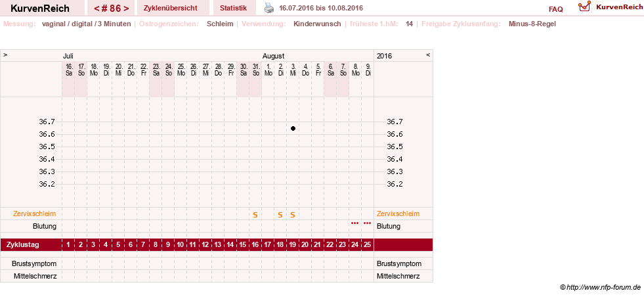Image resolution: width=644 pixels, height=295 pixels.
Task: Open the Statistik tab
Action: 233,8
